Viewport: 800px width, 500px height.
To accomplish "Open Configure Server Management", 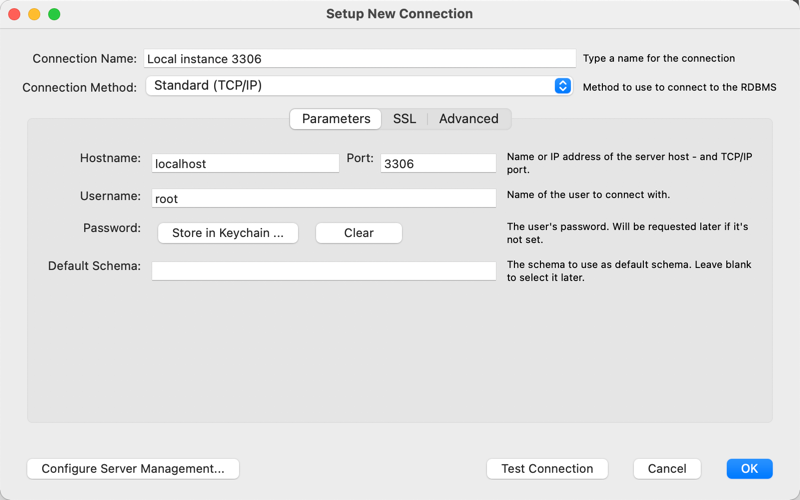I will point(133,469).
